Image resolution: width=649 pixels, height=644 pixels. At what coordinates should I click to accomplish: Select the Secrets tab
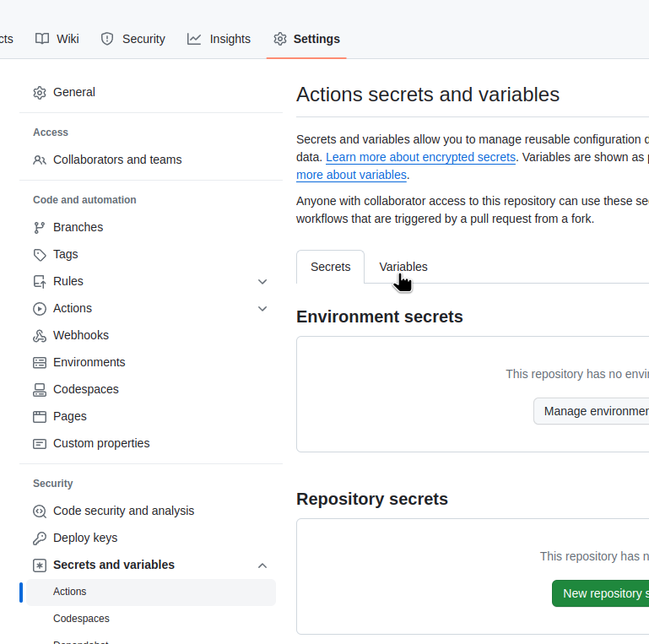[330, 267]
